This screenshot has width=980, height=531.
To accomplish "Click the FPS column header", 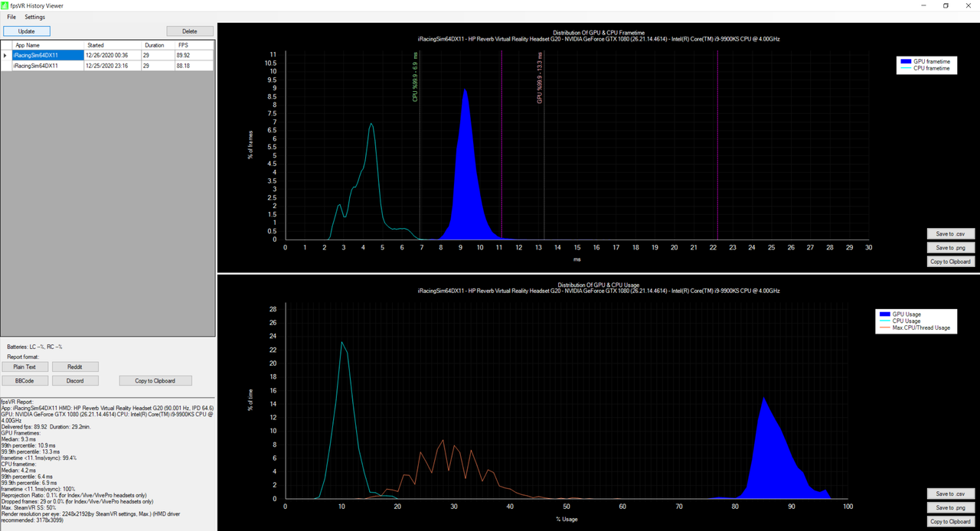I will coord(193,45).
